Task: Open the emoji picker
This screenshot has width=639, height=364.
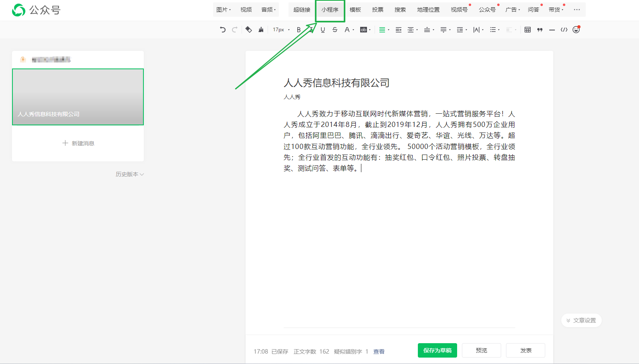Action: pos(576,30)
